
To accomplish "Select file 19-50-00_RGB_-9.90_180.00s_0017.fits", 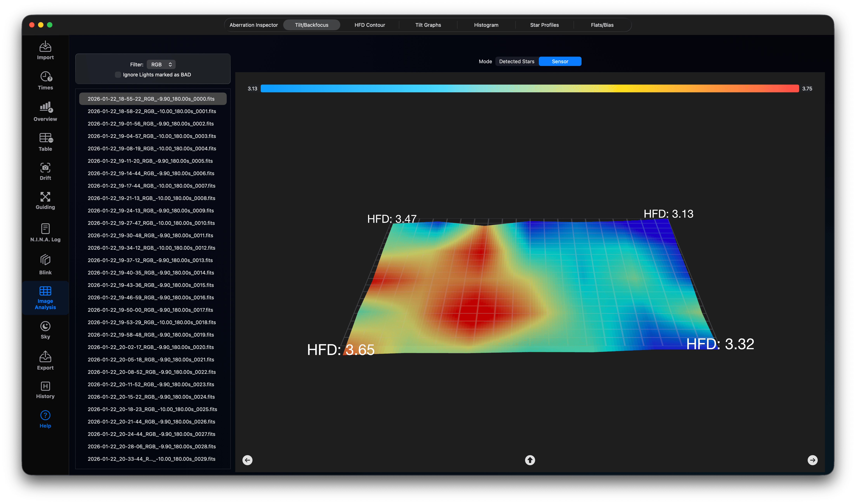I will [153, 310].
